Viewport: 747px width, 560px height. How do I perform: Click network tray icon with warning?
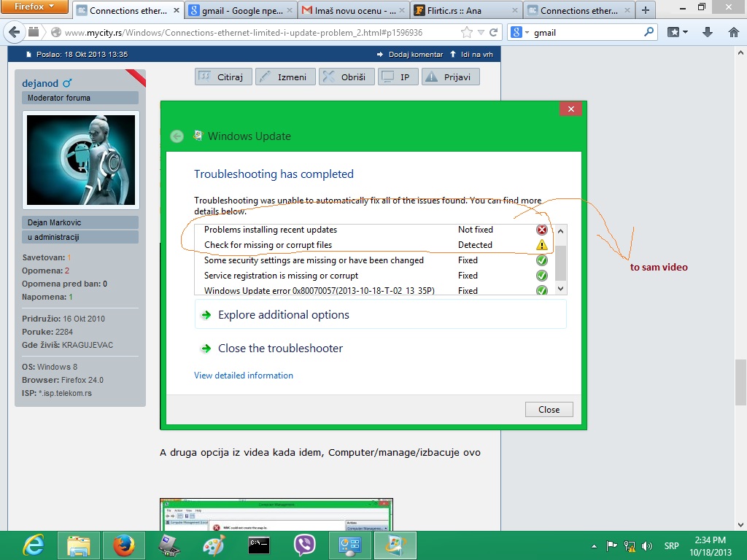[x=630, y=545]
